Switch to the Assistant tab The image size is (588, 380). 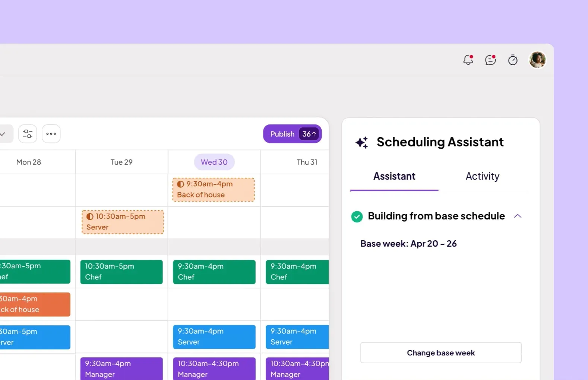[x=394, y=176]
